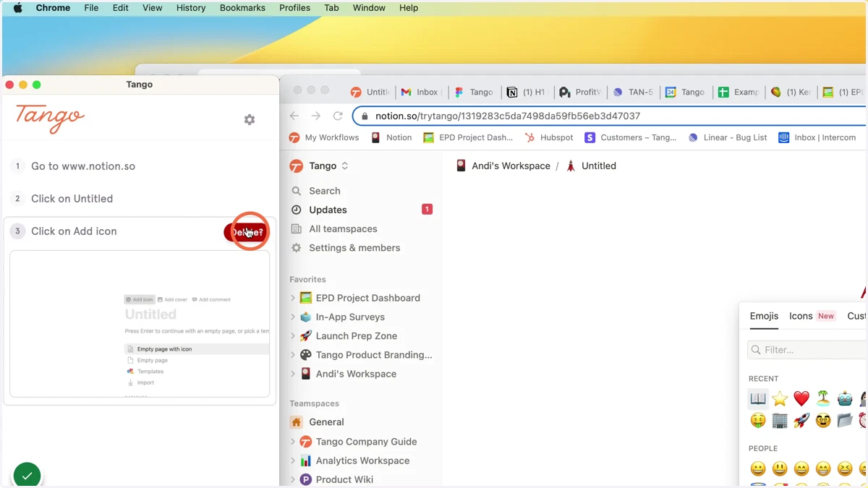Open Analytics Workspace page
The height and width of the screenshot is (488, 868).
pyautogui.click(x=363, y=461)
